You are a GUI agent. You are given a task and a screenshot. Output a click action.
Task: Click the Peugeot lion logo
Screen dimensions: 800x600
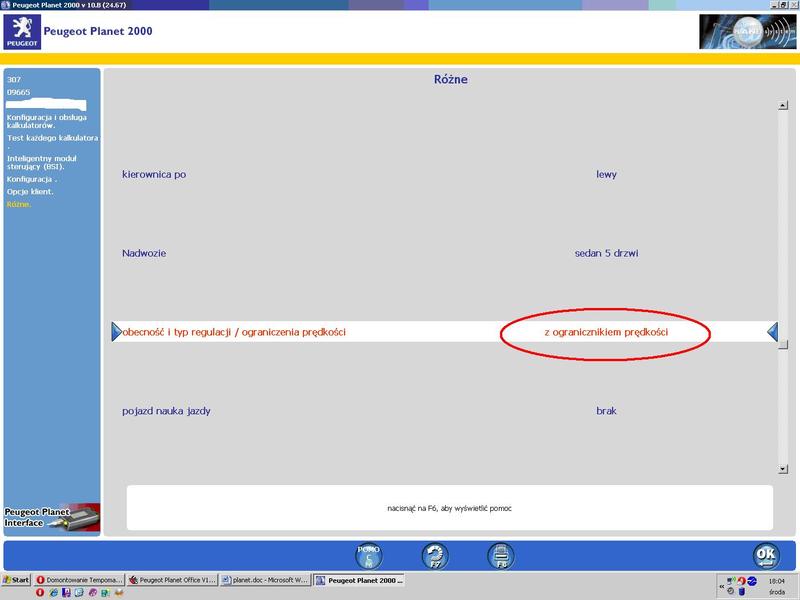23,32
